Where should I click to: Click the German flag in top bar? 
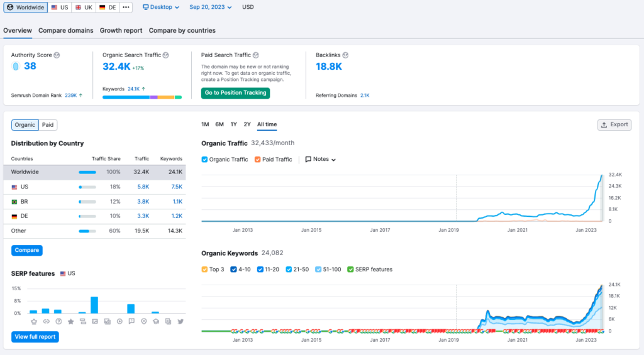pos(103,8)
